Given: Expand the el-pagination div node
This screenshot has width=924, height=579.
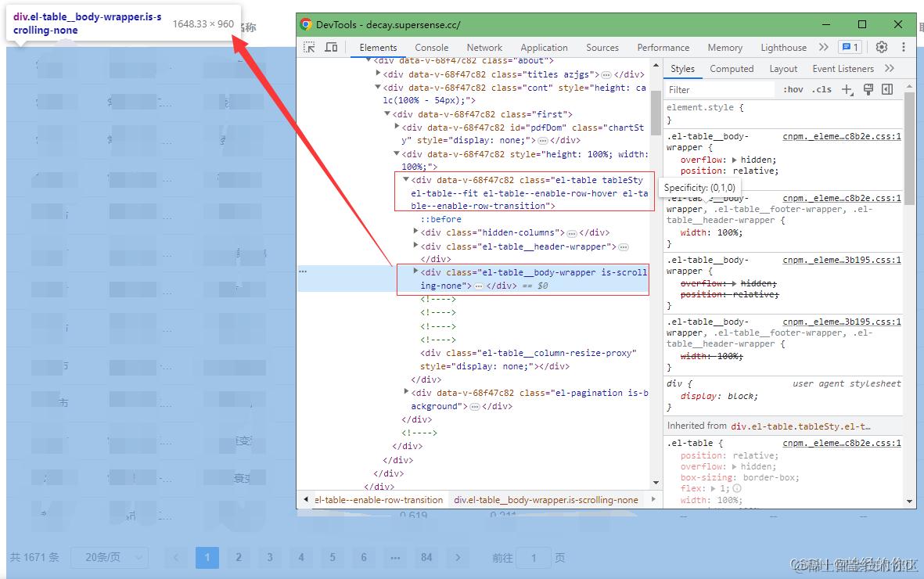Looking at the screenshot, I should pos(406,391).
